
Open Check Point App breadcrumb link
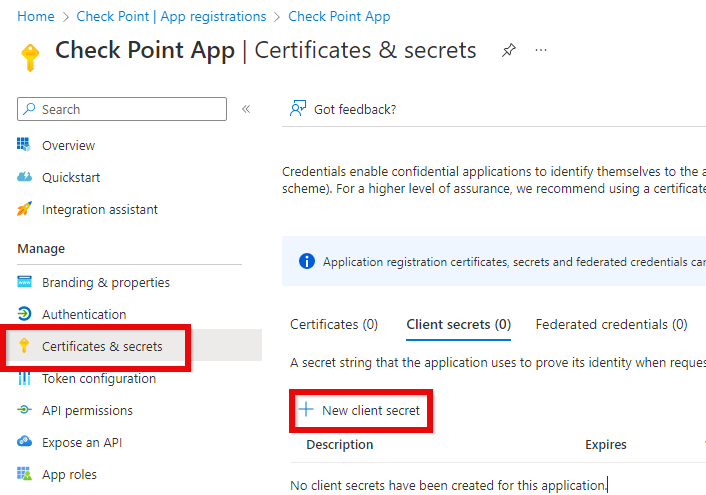[x=339, y=17]
